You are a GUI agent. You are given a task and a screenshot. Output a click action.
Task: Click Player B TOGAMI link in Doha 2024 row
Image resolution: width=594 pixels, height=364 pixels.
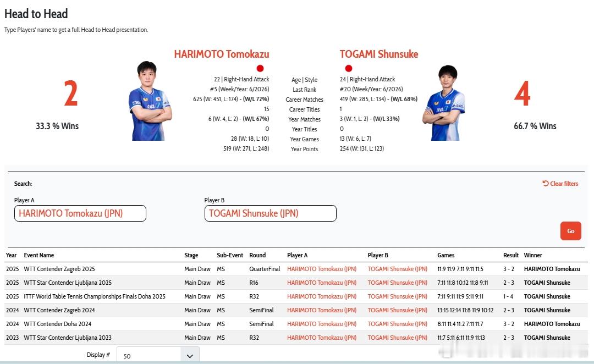(398, 324)
